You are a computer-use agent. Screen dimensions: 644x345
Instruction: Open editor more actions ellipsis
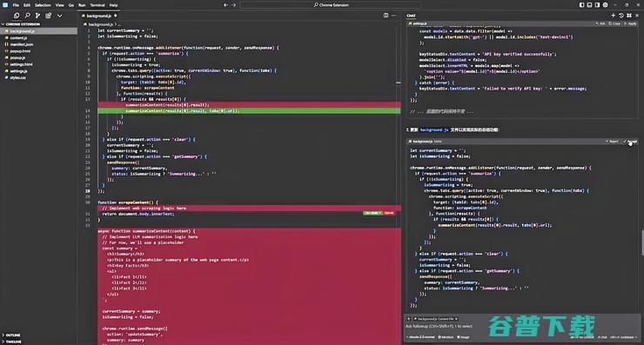tap(394, 16)
